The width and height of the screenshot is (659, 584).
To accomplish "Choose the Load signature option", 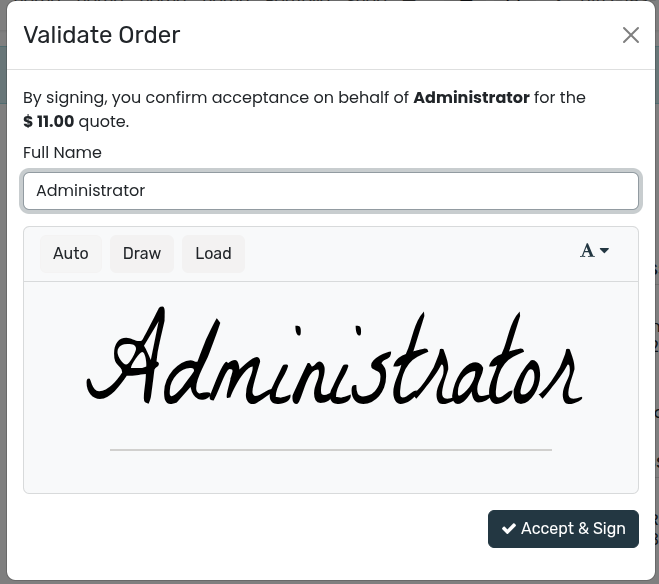I will coord(213,254).
